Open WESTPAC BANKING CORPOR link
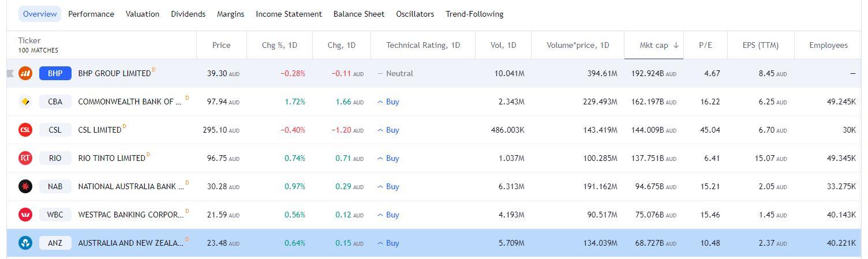 tap(130, 215)
